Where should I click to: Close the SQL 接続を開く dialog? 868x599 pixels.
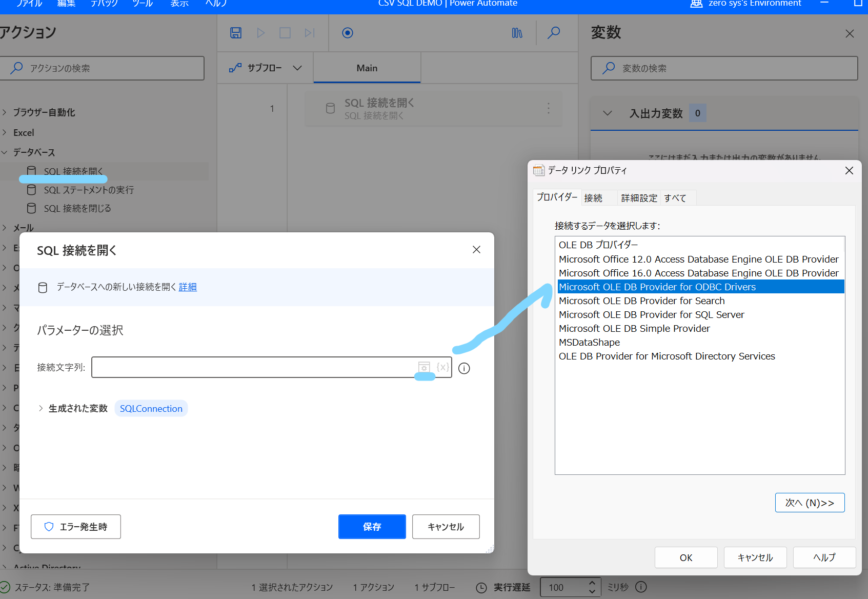(476, 250)
